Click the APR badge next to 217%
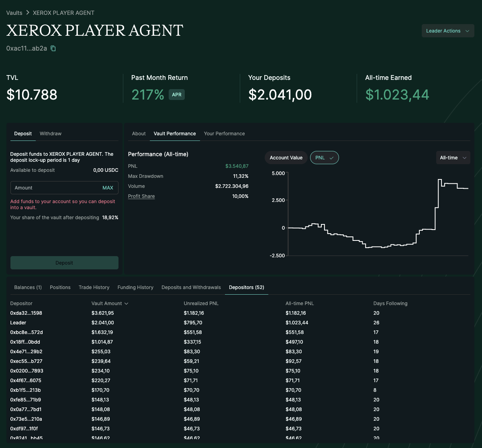This screenshot has width=482, height=448. pyautogui.click(x=177, y=95)
